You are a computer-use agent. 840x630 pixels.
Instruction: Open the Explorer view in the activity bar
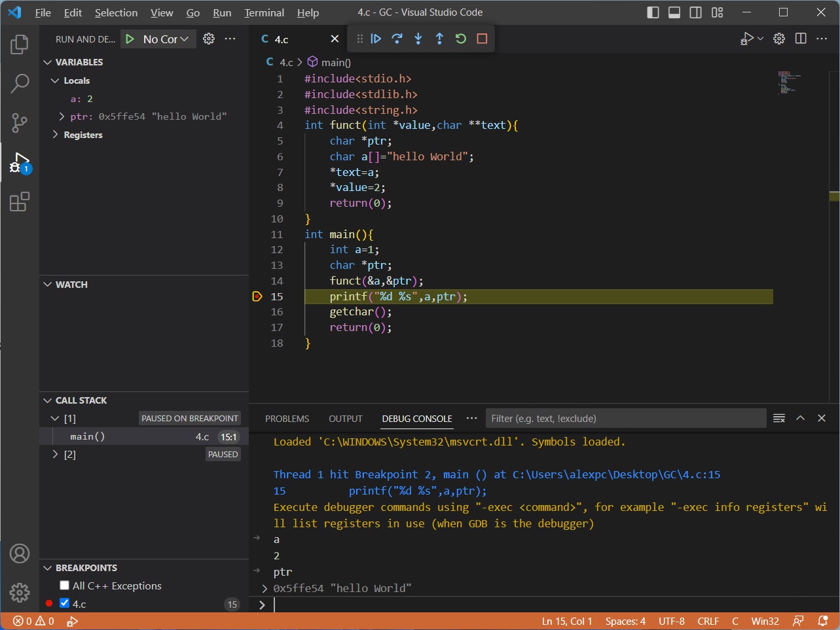(x=20, y=44)
